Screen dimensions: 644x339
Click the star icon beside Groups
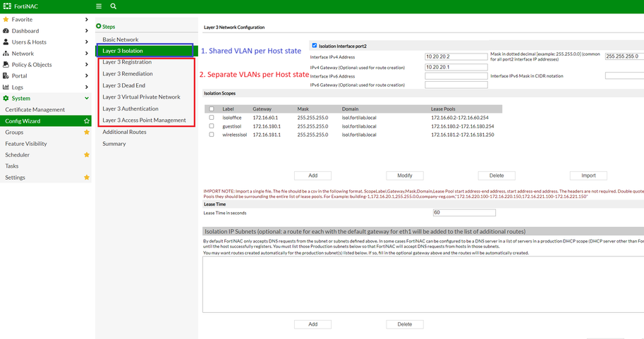click(x=87, y=132)
